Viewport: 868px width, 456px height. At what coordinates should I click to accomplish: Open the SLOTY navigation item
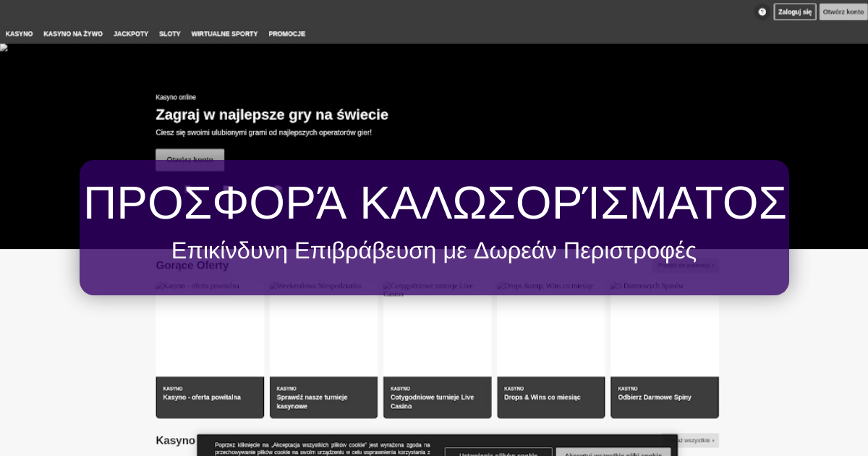click(x=170, y=34)
